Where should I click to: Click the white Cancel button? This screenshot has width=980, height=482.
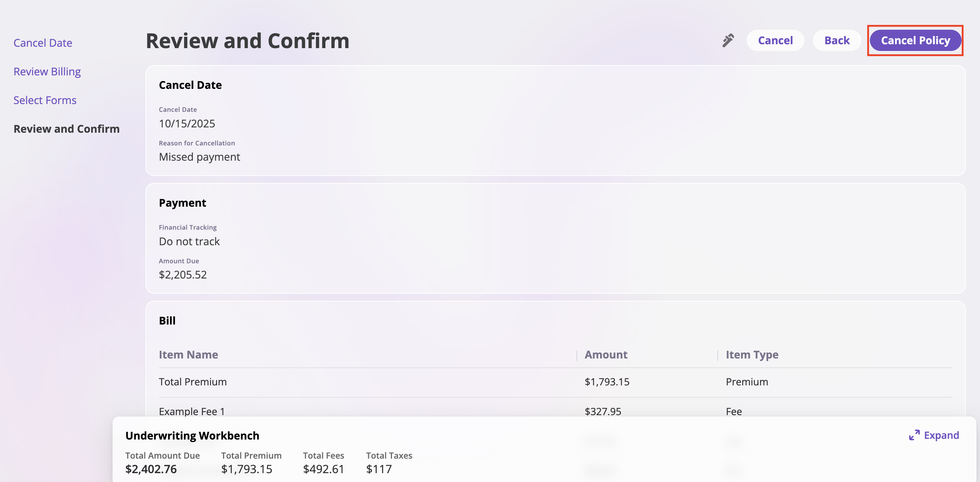click(x=775, y=40)
